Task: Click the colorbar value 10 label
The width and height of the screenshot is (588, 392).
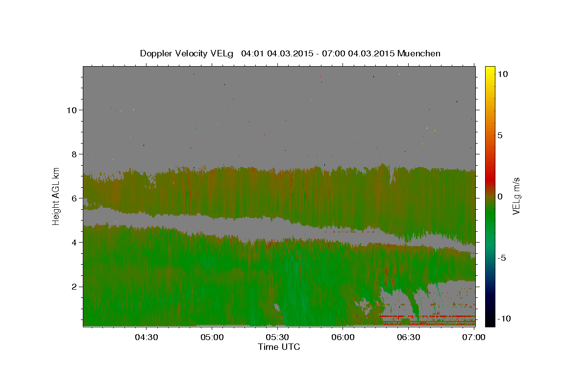Action: click(502, 73)
